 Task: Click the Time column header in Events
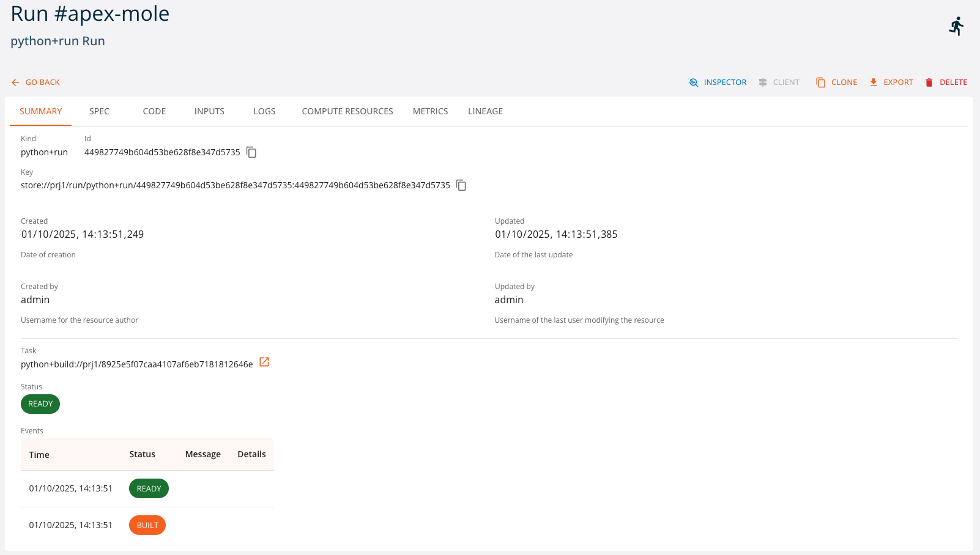[x=39, y=455]
